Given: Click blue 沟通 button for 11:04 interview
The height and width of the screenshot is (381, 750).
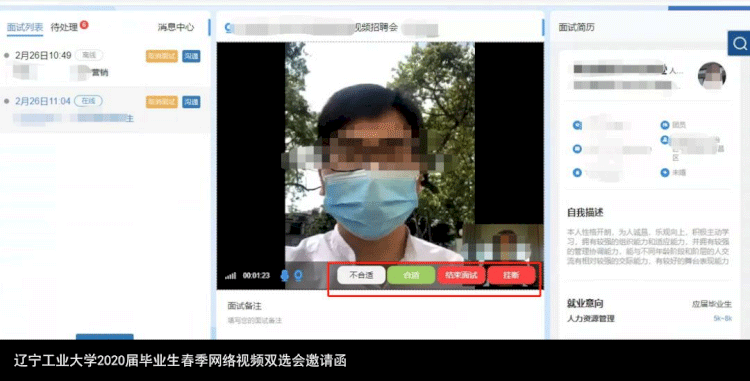Looking at the screenshot, I should point(191,102).
